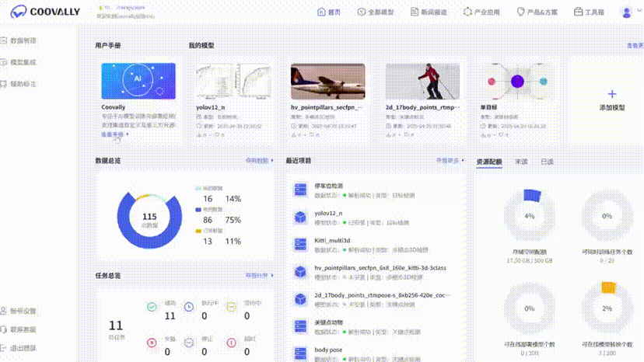Image resolution: width=644 pixels, height=362 pixels.
Task: Click the plus icon to add model
Action: [x=612, y=93]
